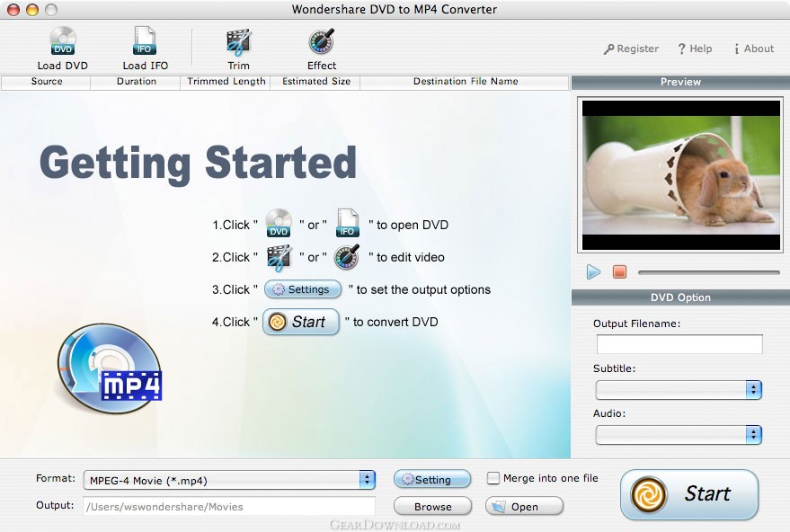Open the Subtitle dropdown

pos(679,390)
